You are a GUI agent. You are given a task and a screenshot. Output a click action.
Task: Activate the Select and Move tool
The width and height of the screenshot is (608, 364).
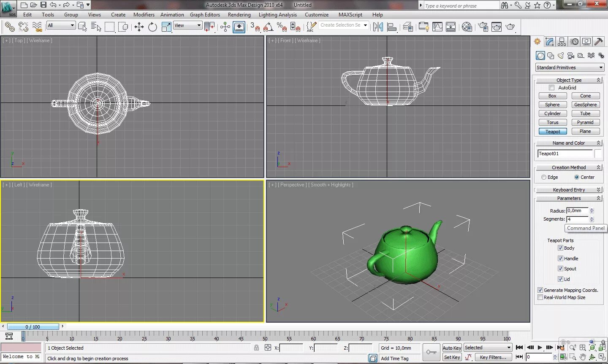coord(139,27)
